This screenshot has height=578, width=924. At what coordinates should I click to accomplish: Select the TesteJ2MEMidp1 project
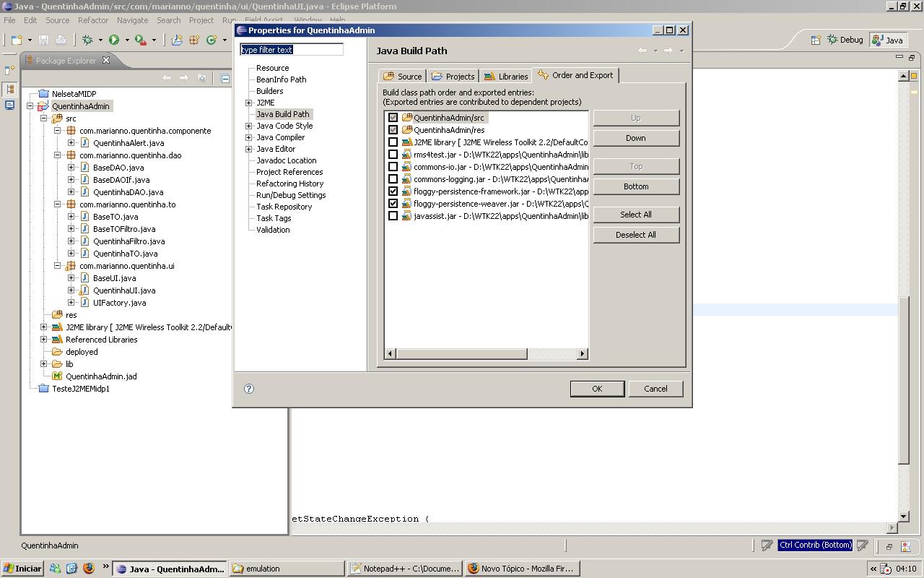coord(80,389)
